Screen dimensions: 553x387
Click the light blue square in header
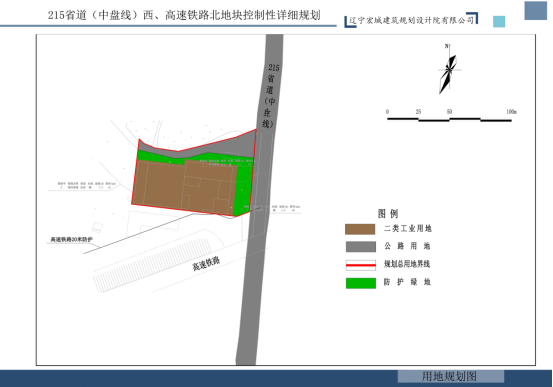pos(499,22)
